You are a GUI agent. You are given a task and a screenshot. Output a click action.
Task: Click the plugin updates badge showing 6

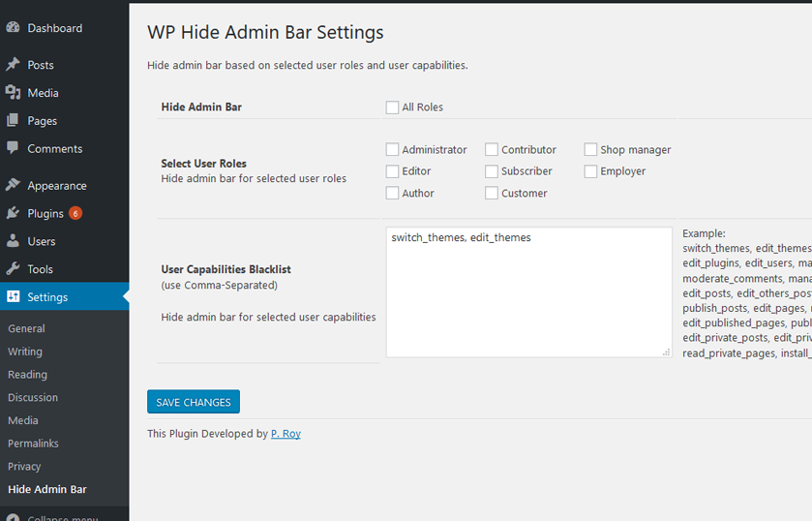tap(75, 213)
